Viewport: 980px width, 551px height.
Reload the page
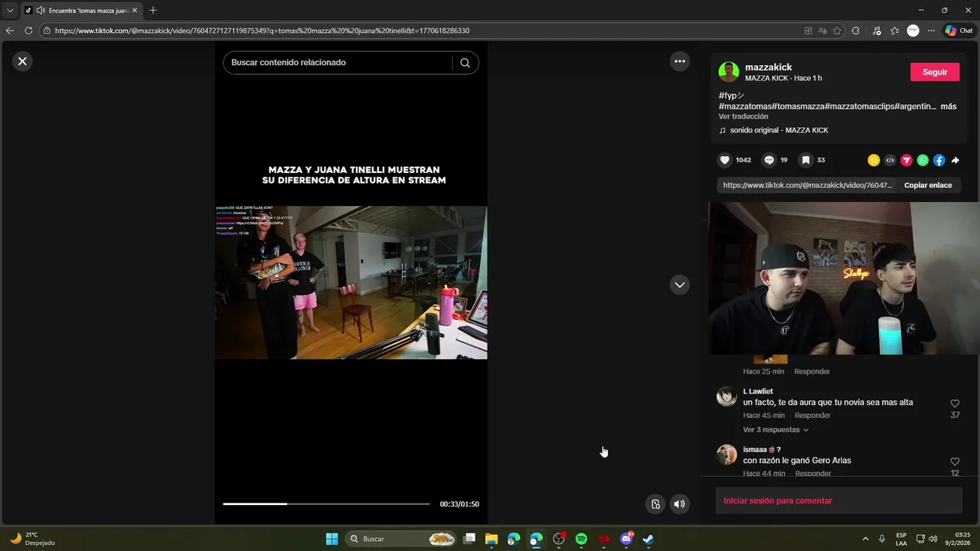tap(28, 31)
